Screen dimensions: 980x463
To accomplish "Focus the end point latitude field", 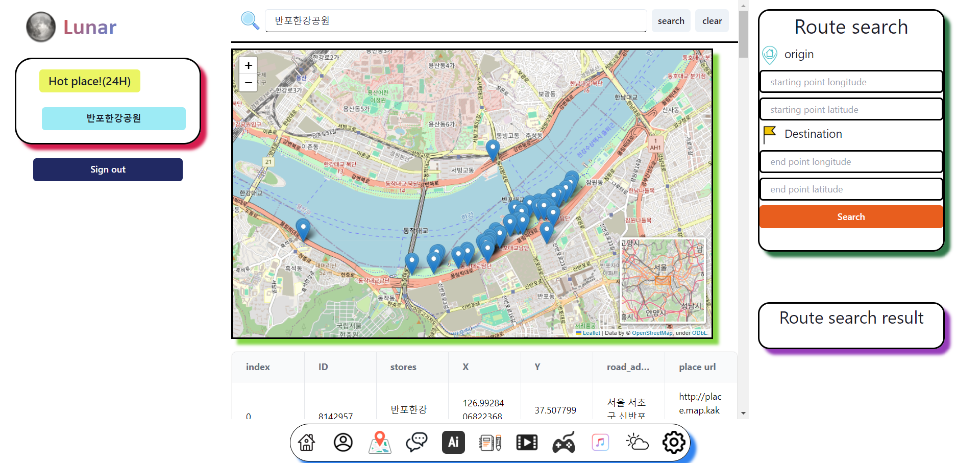I will click(851, 189).
